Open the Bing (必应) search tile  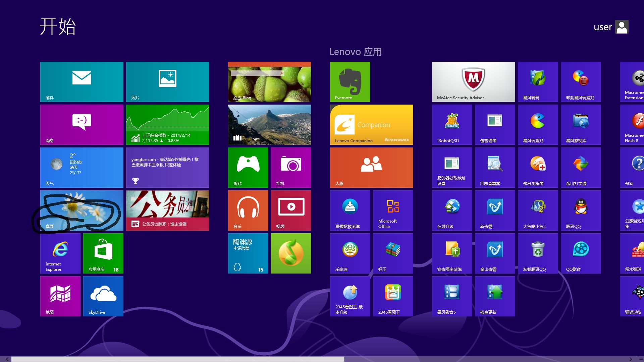click(x=269, y=81)
